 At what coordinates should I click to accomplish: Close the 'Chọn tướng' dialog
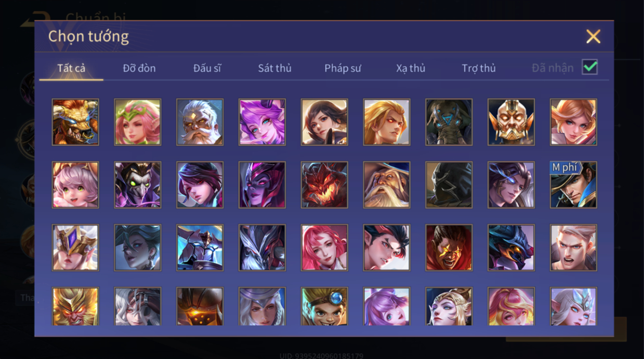tap(593, 36)
